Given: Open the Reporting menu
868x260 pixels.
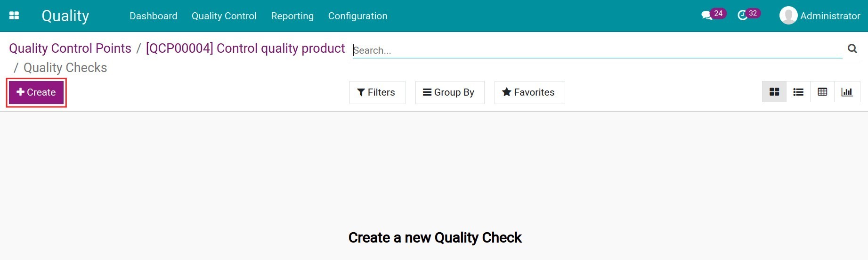Looking at the screenshot, I should point(292,16).
